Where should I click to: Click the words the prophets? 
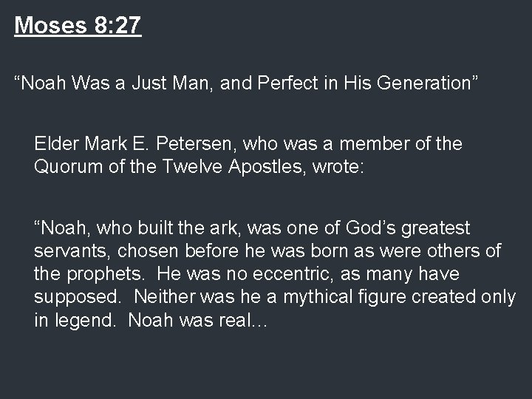pos(89,274)
